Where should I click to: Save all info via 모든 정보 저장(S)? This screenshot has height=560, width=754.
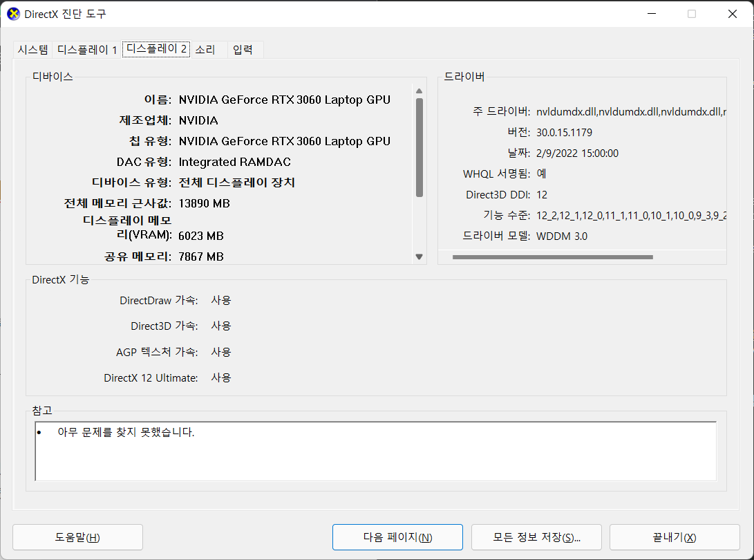537,537
